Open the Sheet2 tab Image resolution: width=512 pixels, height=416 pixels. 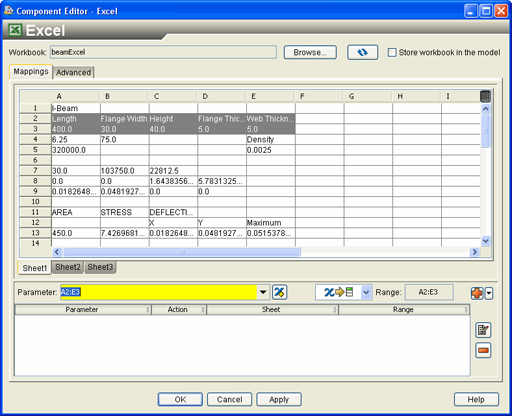tap(68, 267)
